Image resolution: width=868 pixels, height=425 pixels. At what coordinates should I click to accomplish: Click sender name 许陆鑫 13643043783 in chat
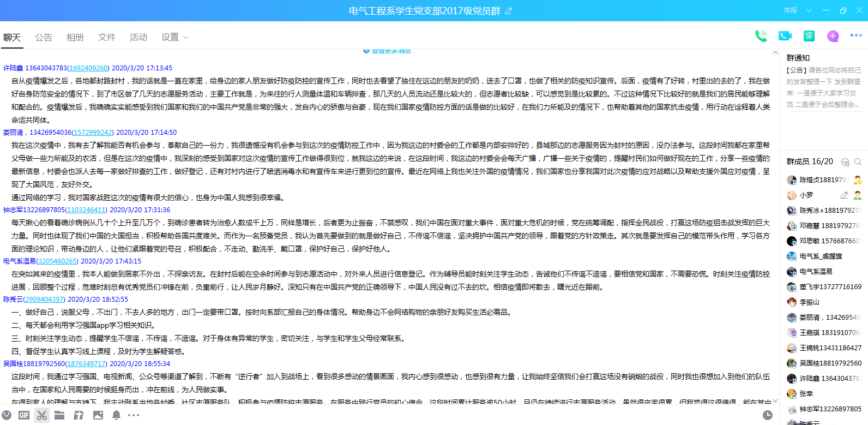[x=35, y=68]
